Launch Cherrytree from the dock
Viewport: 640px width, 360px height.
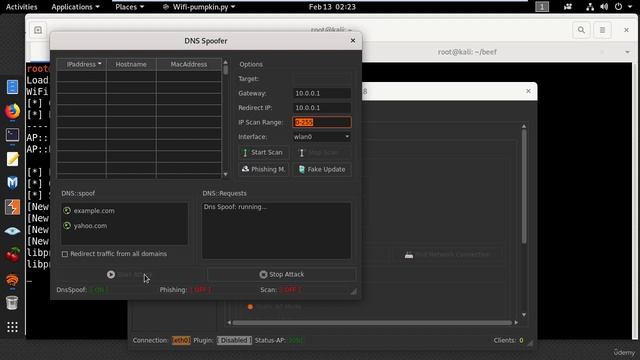[x=12, y=255]
